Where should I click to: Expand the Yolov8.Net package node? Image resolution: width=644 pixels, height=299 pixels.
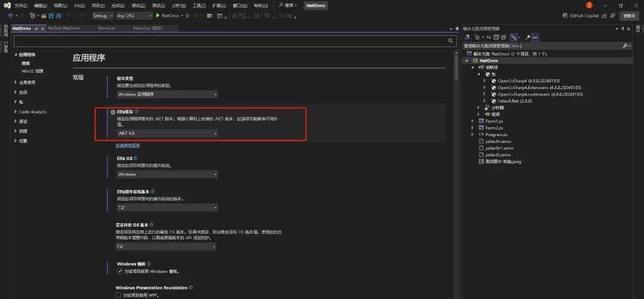coord(484,101)
